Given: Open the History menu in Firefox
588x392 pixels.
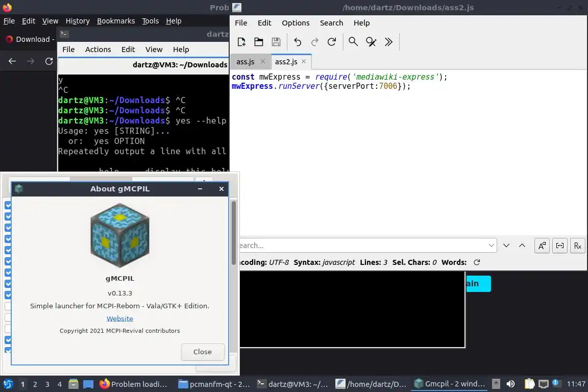Looking at the screenshot, I should click(x=78, y=21).
